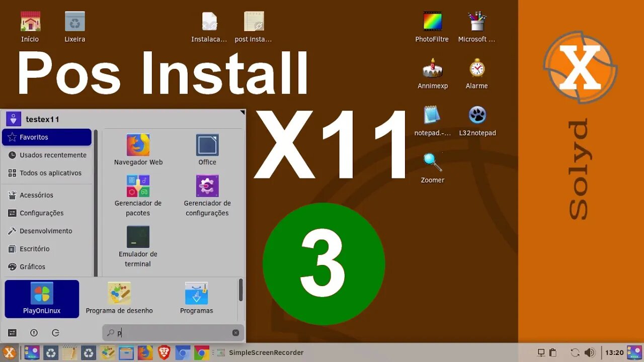Open the clipboard manager tray icon

553,352
